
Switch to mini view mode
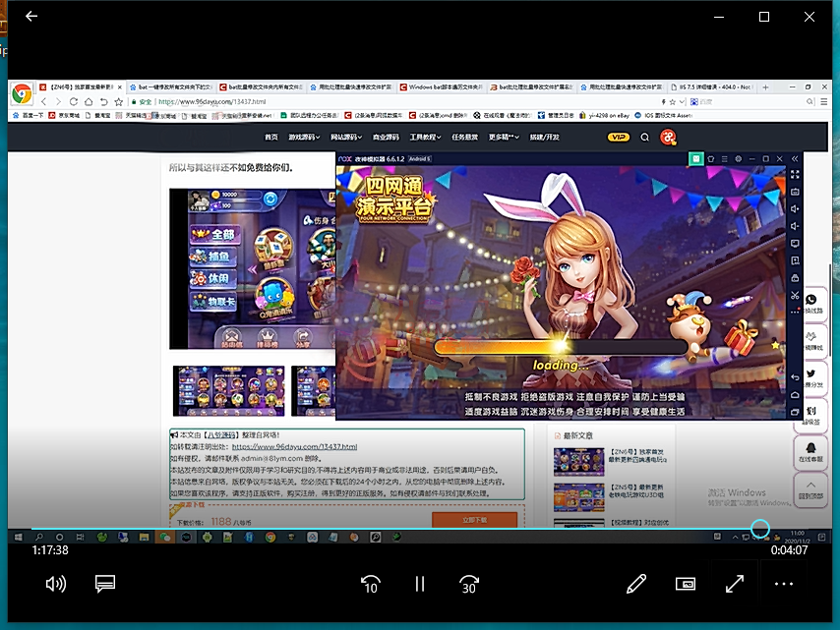coord(686,584)
